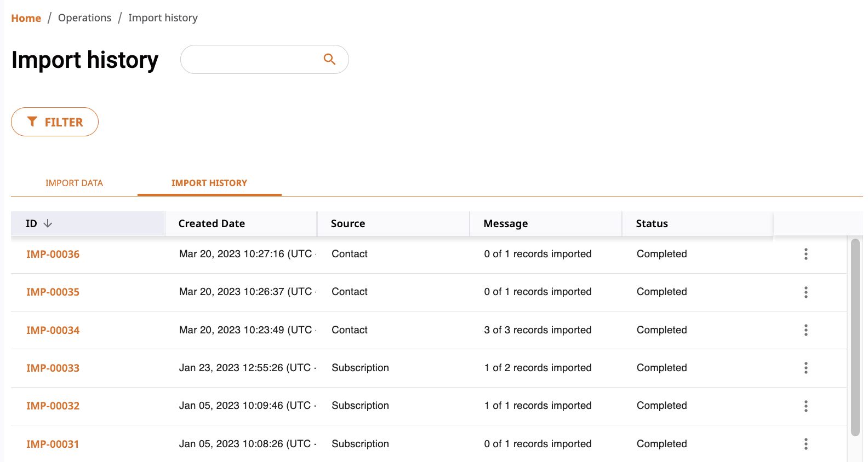Open Operations in the breadcrumb
Viewport: 868px width, 462px height.
(84, 18)
